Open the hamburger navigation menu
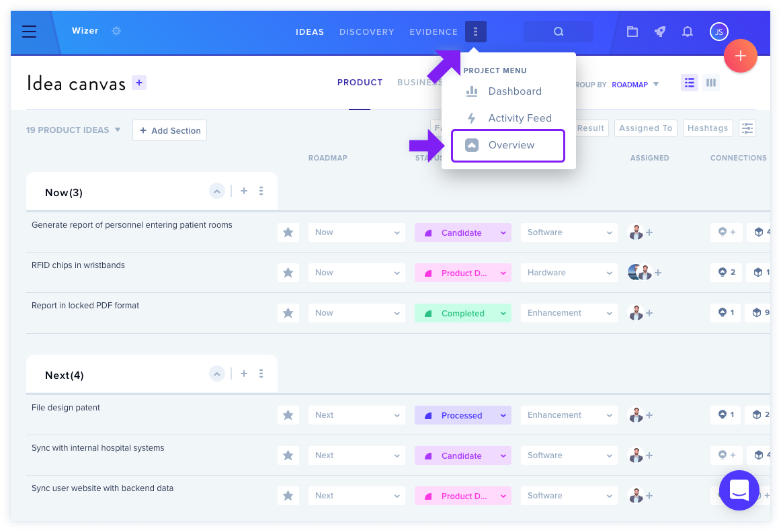Screen dimensions: 781x532 30,32
